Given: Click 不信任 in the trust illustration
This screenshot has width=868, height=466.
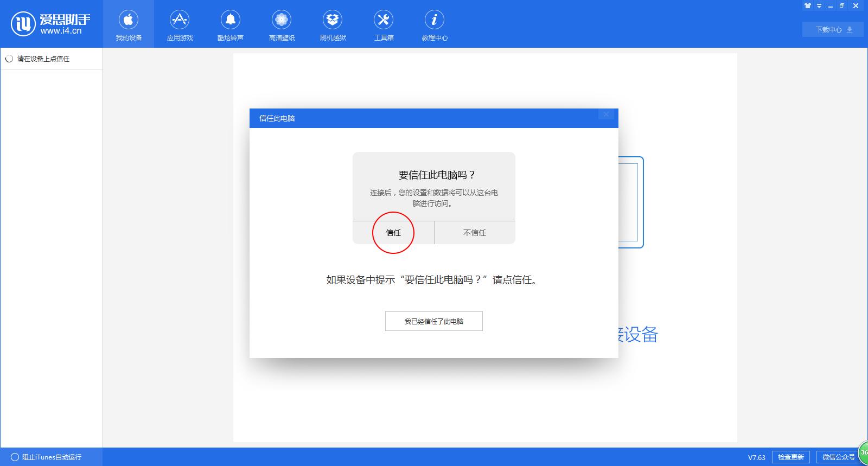Looking at the screenshot, I should tap(475, 233).
